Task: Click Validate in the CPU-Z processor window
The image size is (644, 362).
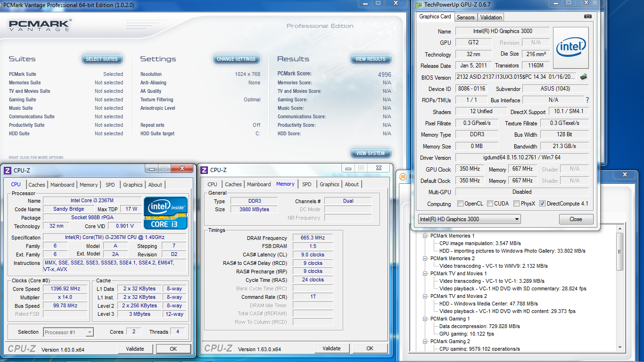Action: (135, 349)
